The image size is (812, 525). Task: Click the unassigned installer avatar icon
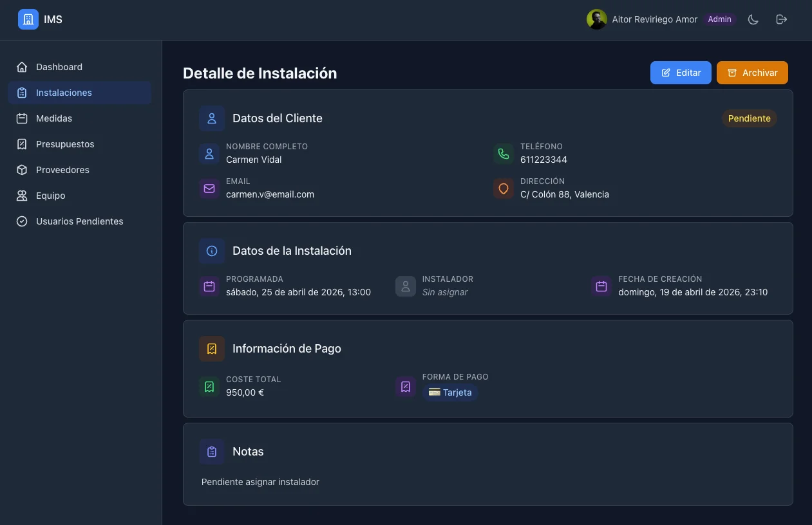click(x=405, y=286)
